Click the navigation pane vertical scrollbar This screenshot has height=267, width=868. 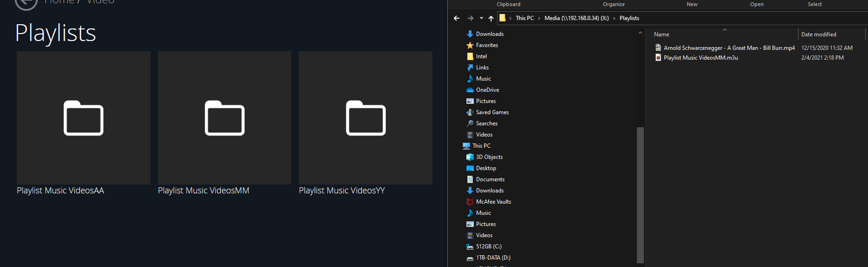point(640,195)
